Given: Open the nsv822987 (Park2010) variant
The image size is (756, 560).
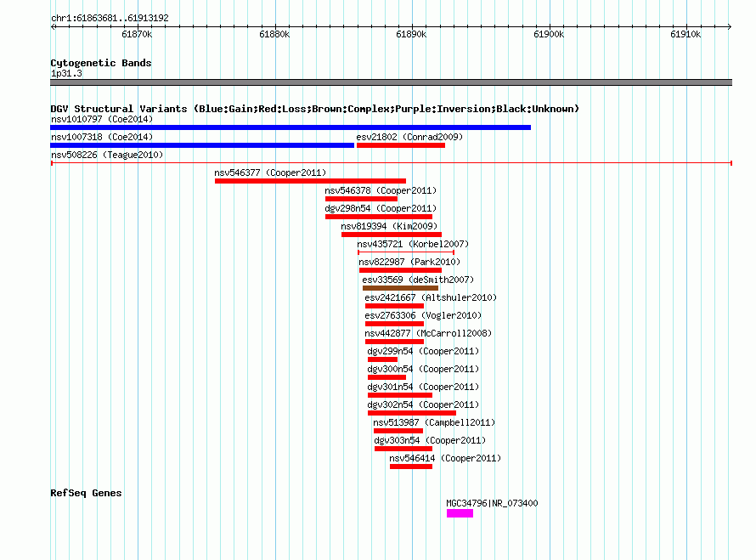Looking at the screenshot, I should (x=409, y=262).
